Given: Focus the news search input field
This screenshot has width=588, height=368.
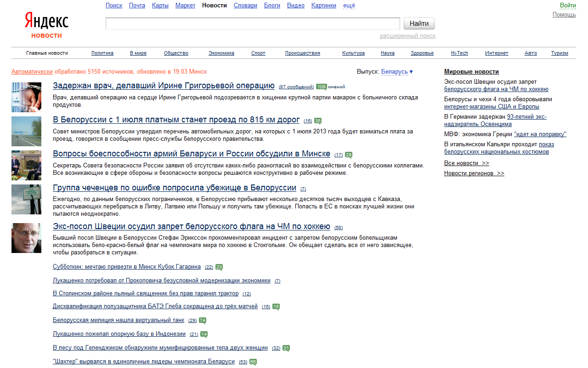Looking at the screenshot, I should [x=253, y=23].
